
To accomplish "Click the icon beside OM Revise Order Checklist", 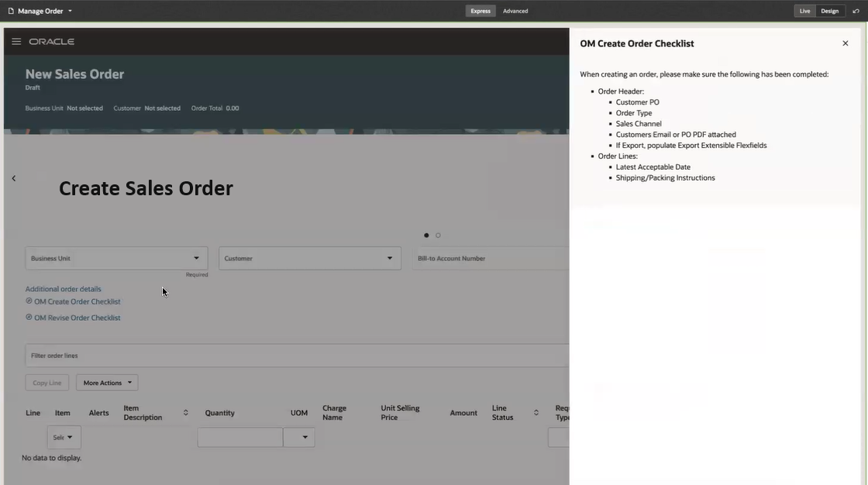I will pos(28,315).
